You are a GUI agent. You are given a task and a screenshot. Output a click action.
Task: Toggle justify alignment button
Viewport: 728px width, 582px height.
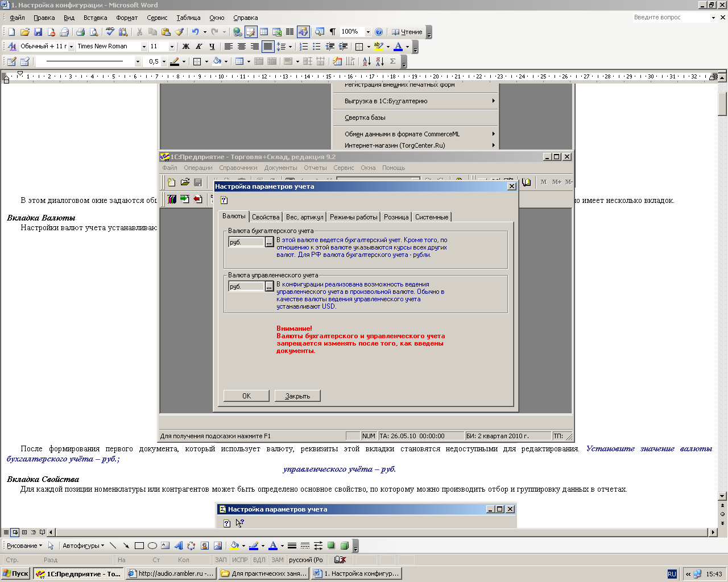tap(268, 47)
